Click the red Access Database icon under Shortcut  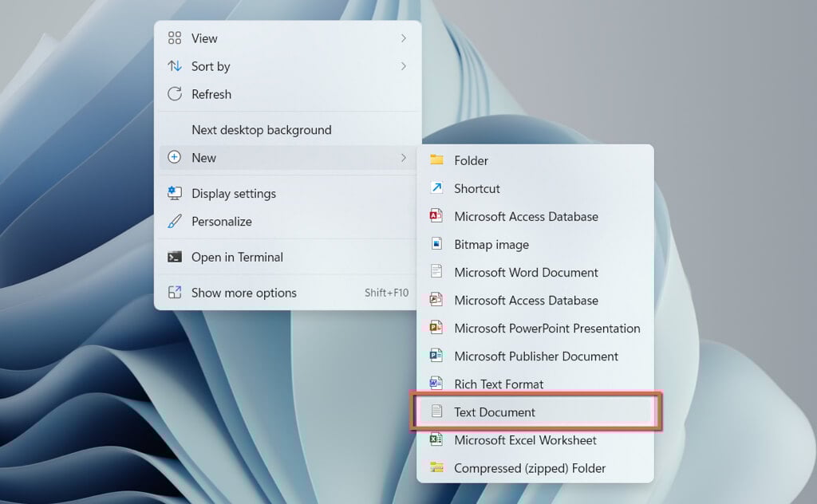(x=436, y=215)
